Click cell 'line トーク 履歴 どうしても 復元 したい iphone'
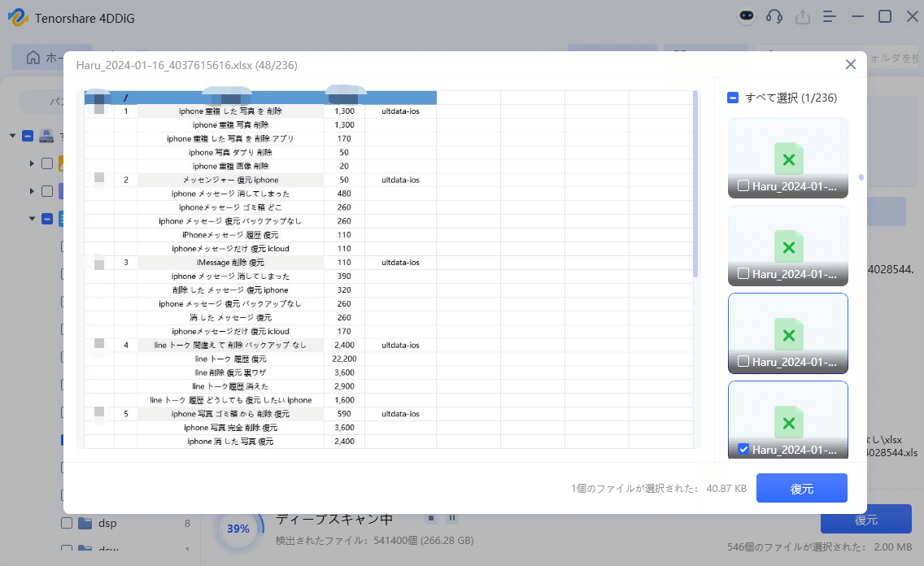The image size is (924, 566). coord(230,400)
